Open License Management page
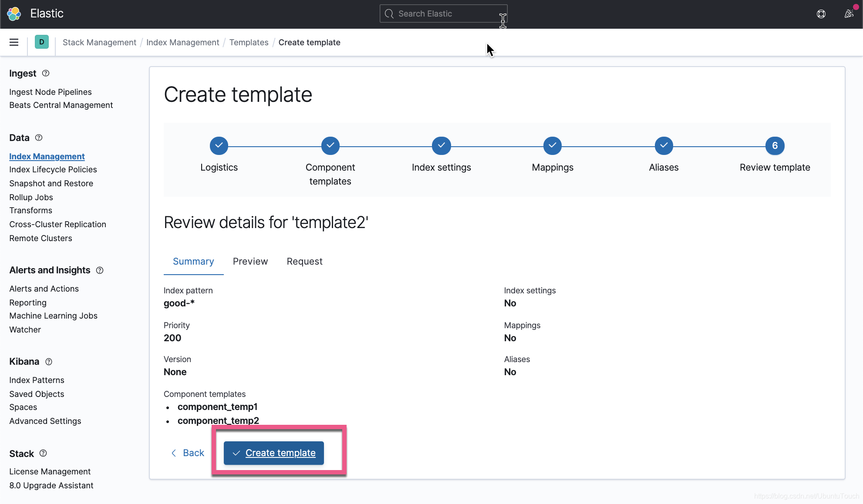863x504 pixels. pos(50,471)
